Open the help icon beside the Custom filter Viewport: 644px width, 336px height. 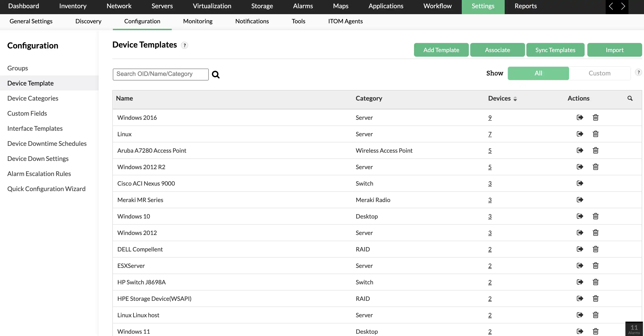[x=639, y=72]
